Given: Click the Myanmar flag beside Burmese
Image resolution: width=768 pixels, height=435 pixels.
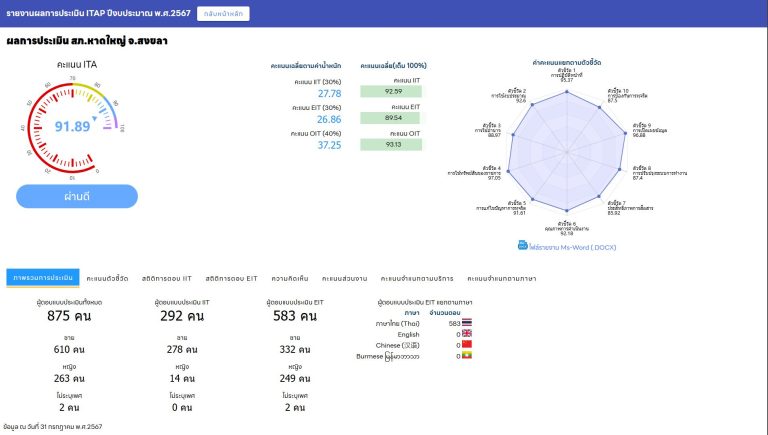Looking at the screenshot, I should tap(466, 356).
